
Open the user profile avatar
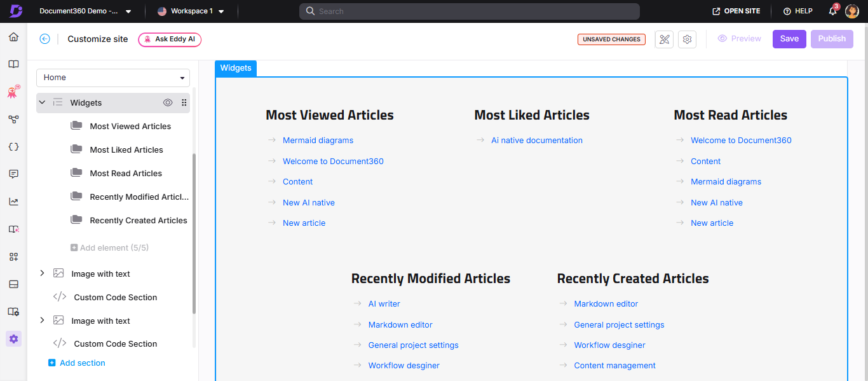pos(852,11)
